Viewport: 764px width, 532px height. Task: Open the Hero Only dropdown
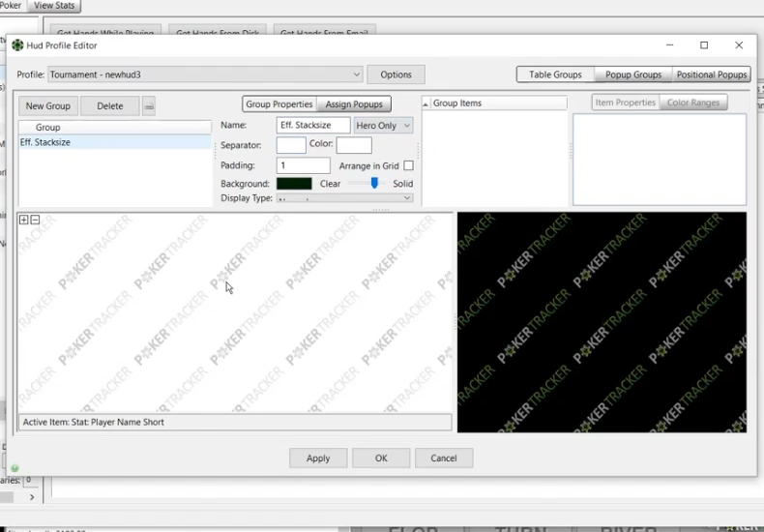383,125
